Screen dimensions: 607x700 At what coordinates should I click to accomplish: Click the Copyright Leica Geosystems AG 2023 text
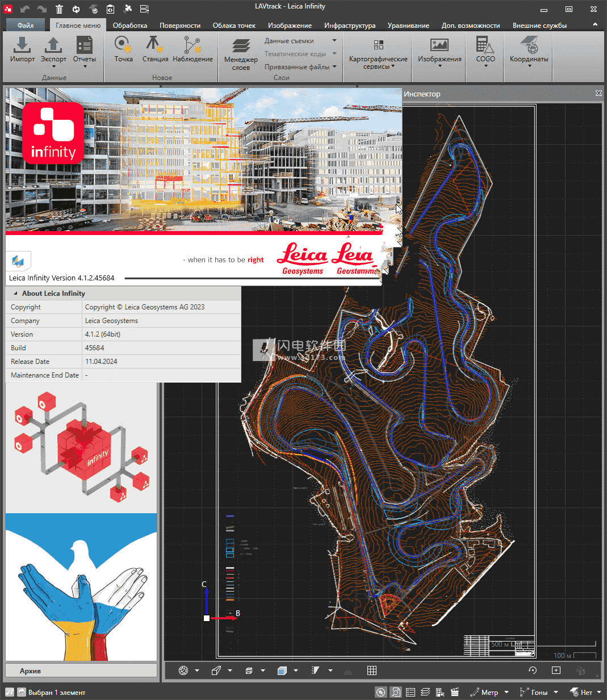tap(145, 307)
